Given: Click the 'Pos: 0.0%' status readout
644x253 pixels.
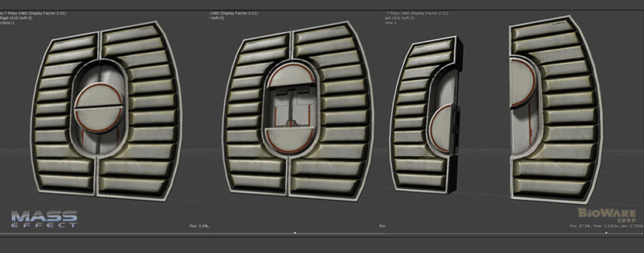Looking at the screenshot, I should click(x=200, y=225).
